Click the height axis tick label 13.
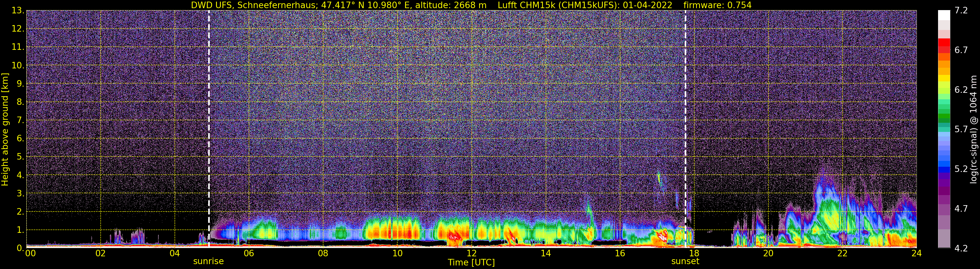Image resolution: width=980 pixels, height=269 pixels. pyautogui.click(x=18, y=11)
